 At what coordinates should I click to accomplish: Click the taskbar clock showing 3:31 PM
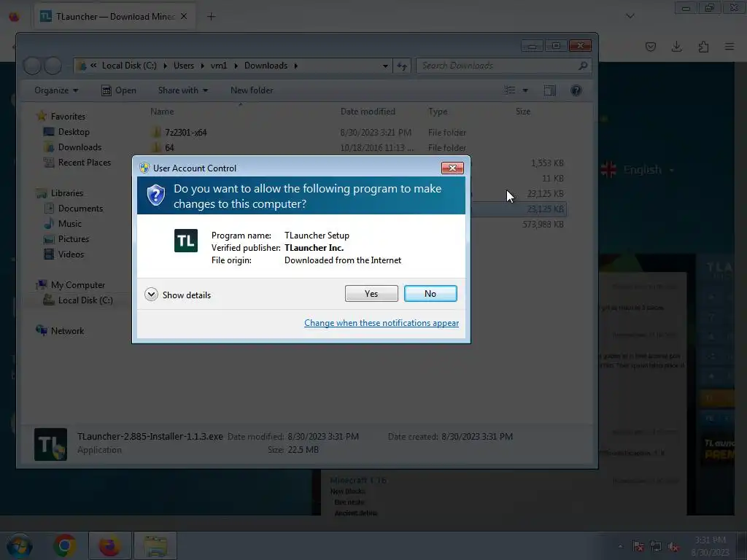tap(710, 546)
